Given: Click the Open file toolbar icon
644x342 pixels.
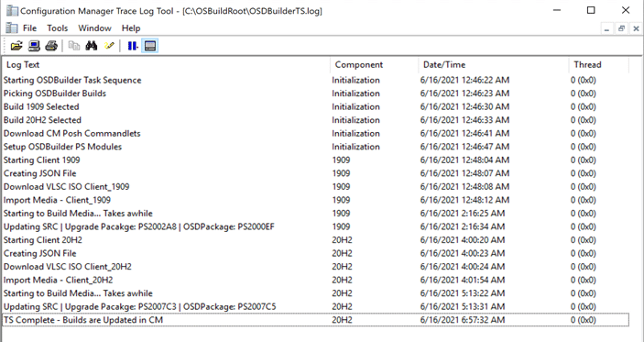Looking at the screenshot, I should click(16, 46).
